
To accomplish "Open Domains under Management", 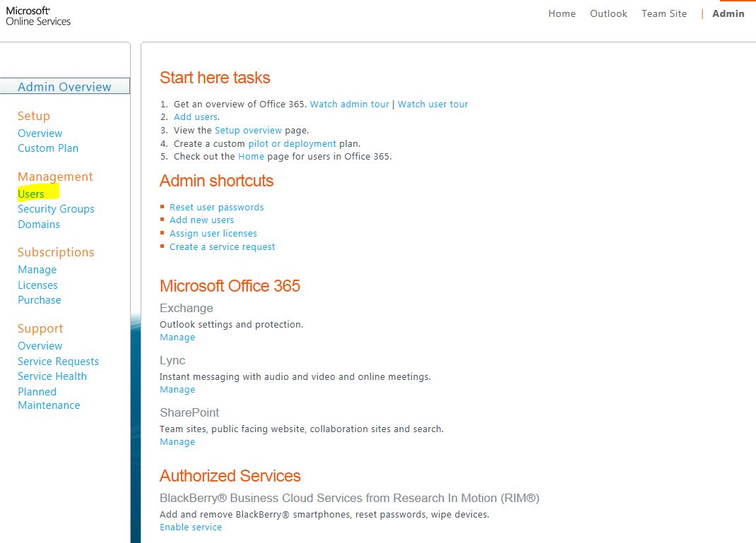I will 39,225.
